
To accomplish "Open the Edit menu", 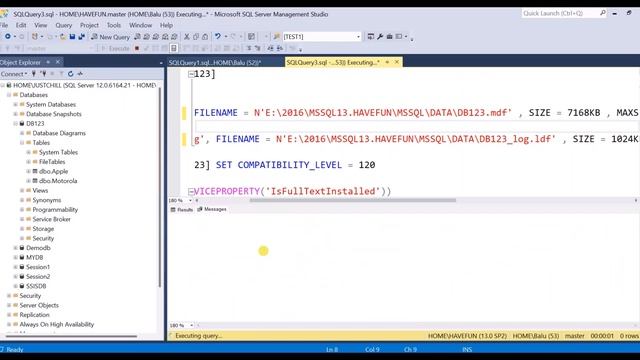I will click(x=21, y=25).
